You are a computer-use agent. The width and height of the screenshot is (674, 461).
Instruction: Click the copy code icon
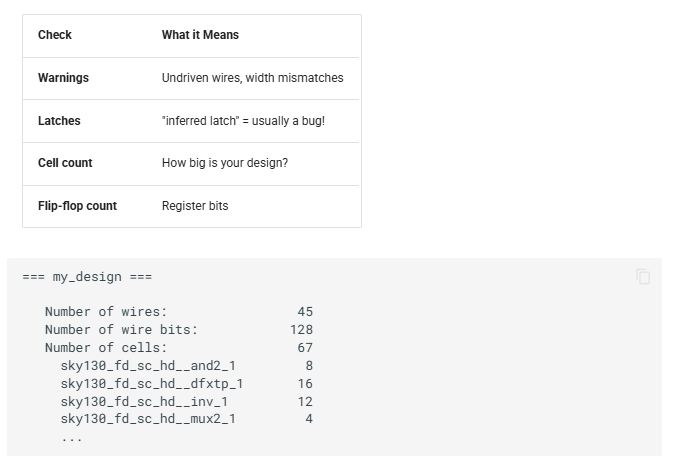pyautogui.click(x=643, y=277)
